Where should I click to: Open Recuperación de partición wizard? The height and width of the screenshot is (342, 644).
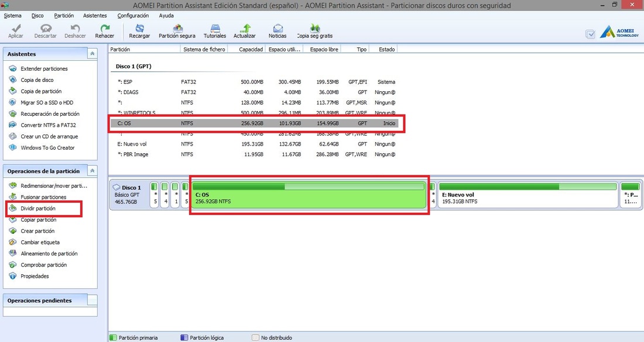point(50,113)
